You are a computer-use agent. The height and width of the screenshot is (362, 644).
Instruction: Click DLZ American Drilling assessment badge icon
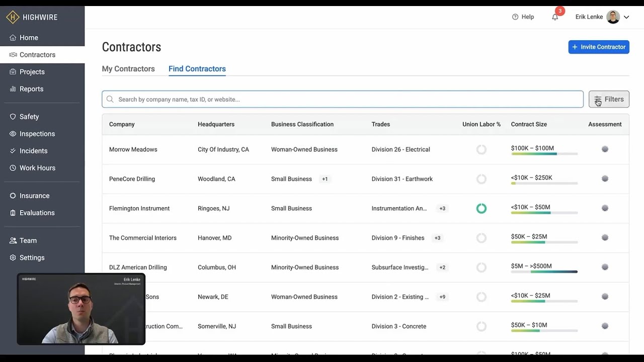pos(605,267)
